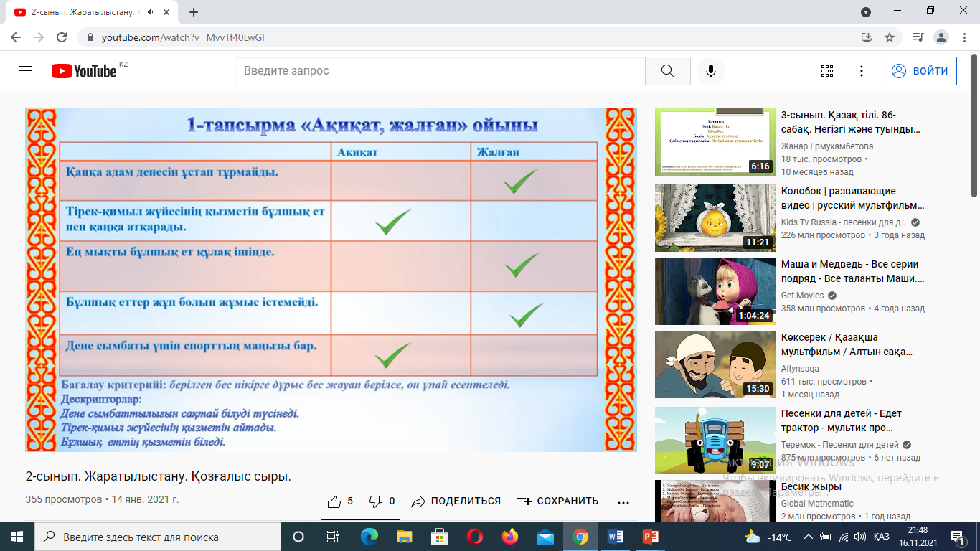This screenshot has height=551, width=980.
Task: Click the ВОЙТИ sign-in button
Action: [919, 71]
